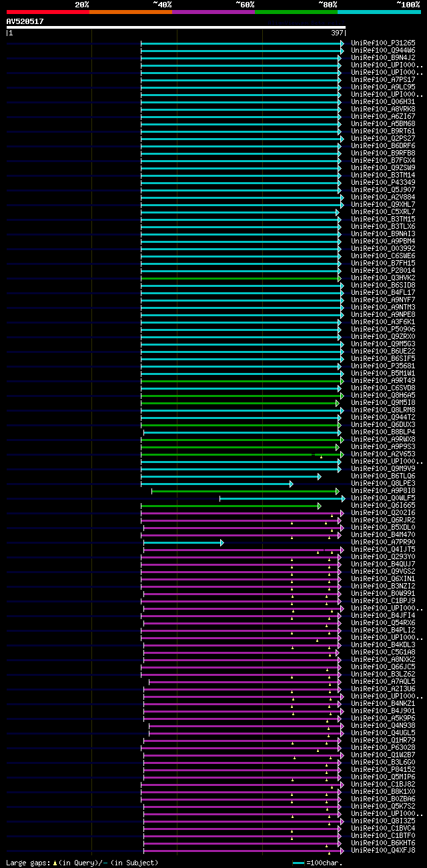Click the green ~80% identity legend segment
The image size is (427, 868).
pyautogui.click(x=296, y=11)
